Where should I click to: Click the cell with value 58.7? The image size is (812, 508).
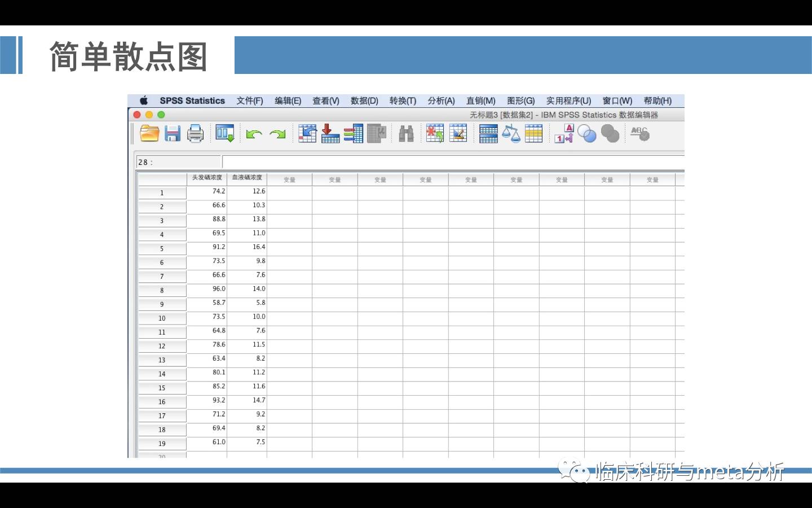207,304
